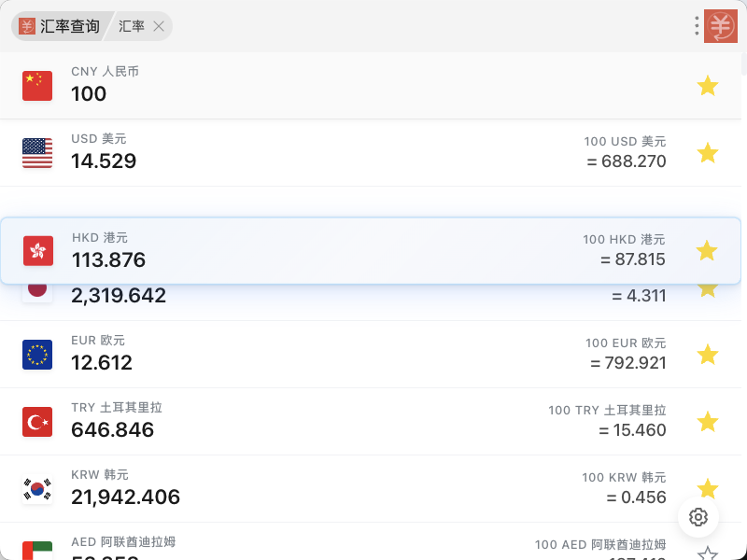Toggle the TRY favorite star
This screenshot has width=747, height=560.
pyautogui.click(x=708, y=422)
